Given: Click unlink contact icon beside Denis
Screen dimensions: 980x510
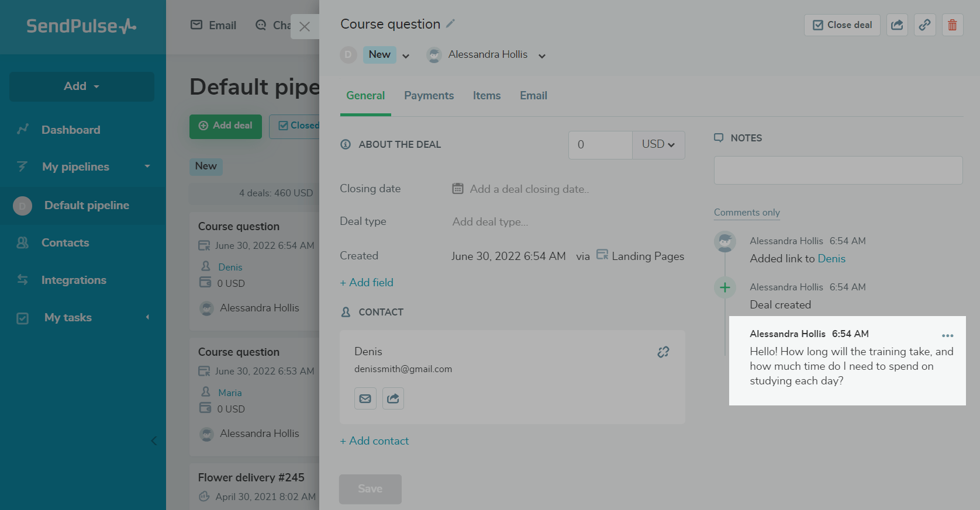Looking at the screenshot, I should 663,352.
